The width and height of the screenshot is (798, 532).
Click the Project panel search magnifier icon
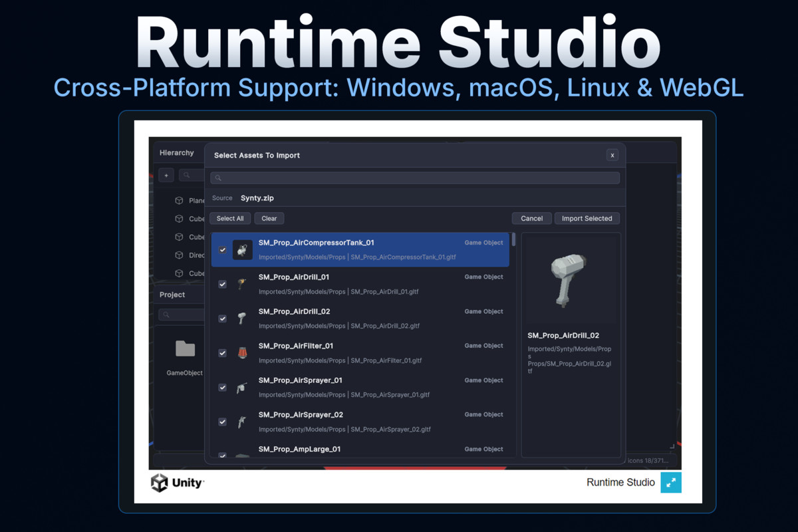(166, 315)
